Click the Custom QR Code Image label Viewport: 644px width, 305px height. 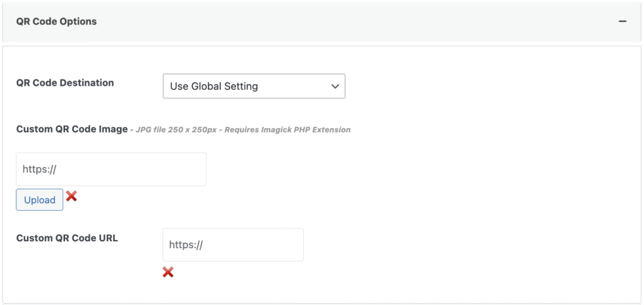(x=71, y=129)
